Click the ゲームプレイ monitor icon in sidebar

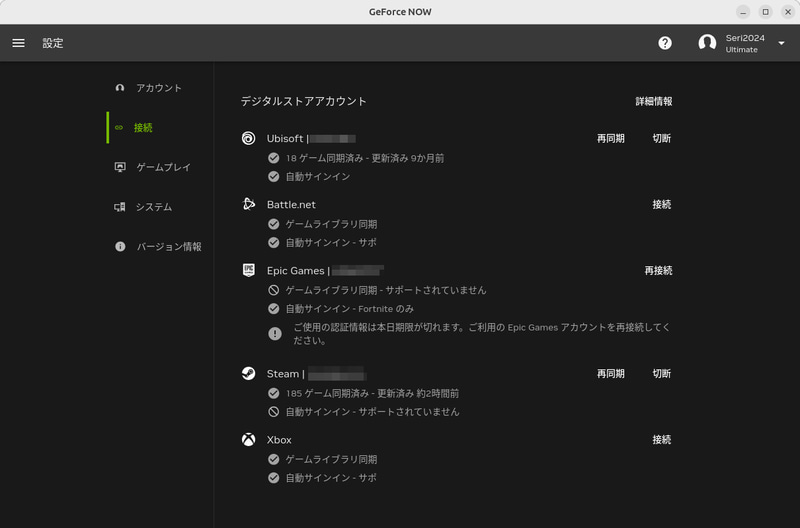coord(120,167)
